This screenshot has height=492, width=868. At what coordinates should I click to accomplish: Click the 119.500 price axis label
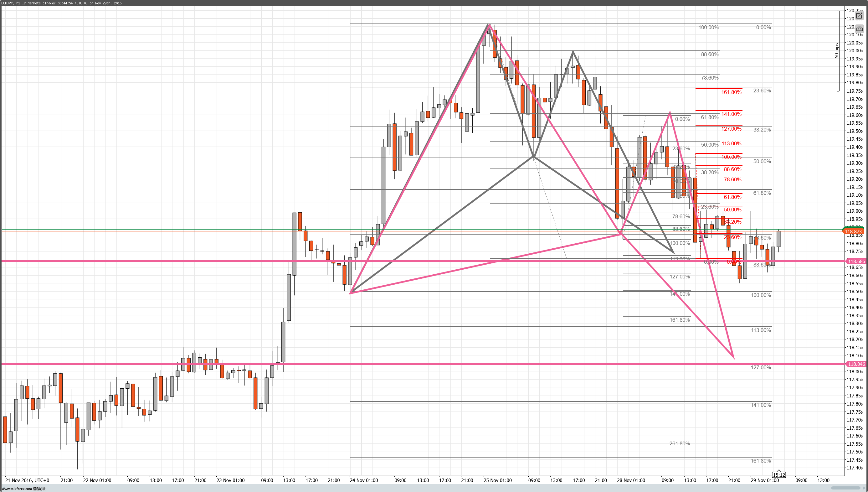854,131
